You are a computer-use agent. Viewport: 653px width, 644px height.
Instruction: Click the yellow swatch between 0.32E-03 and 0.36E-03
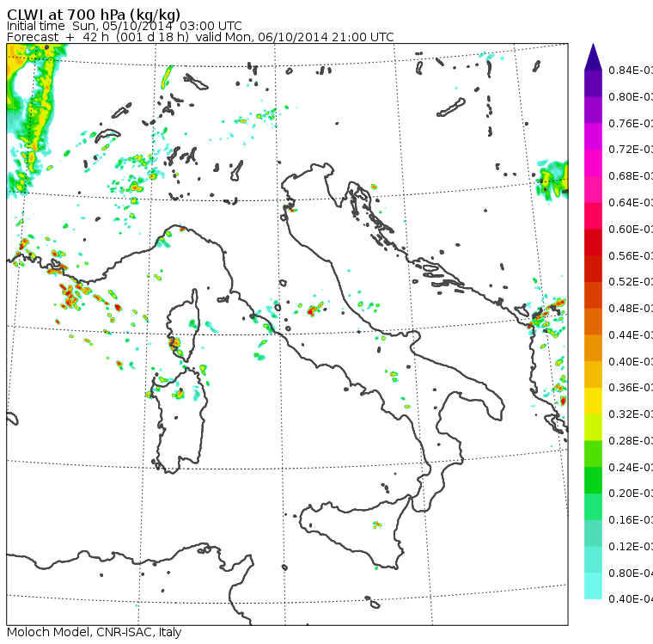point(593,401)
